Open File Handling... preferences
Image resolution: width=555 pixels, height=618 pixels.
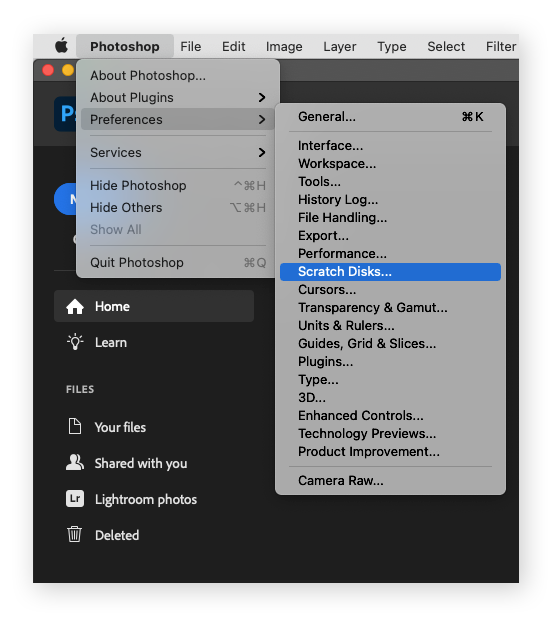[x=390, y=218]
